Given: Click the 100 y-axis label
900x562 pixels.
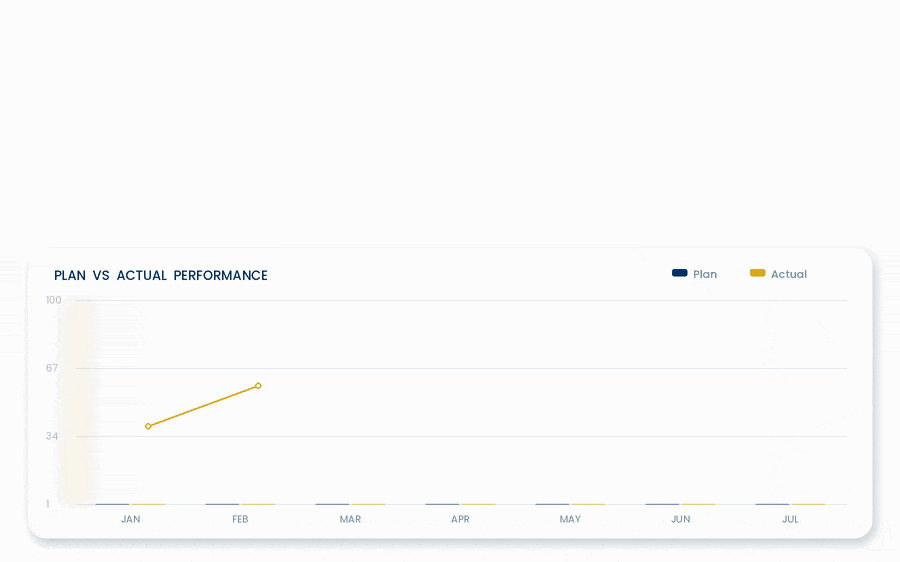Looking at the screenshot, I should coord(53,300).
